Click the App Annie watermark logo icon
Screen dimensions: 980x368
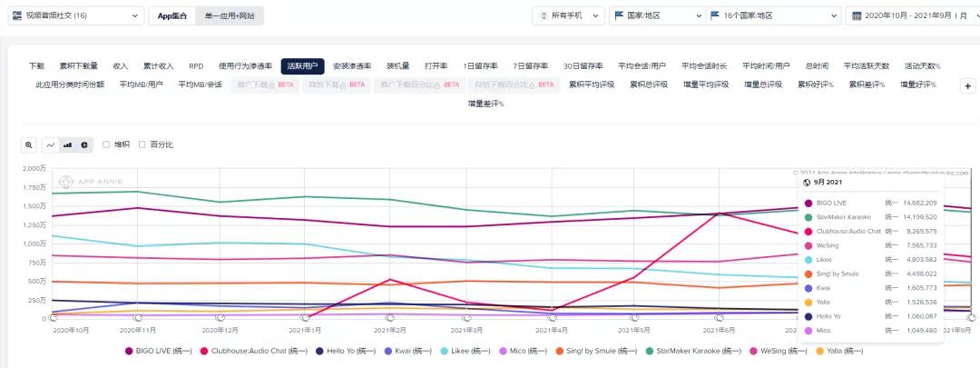(66, 182)
